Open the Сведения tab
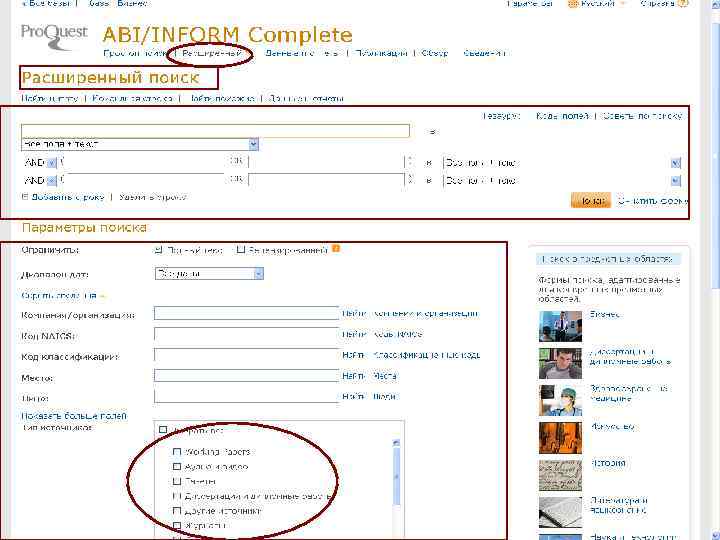The height and width of the screenshot is (540, 720). click(484, 53)
